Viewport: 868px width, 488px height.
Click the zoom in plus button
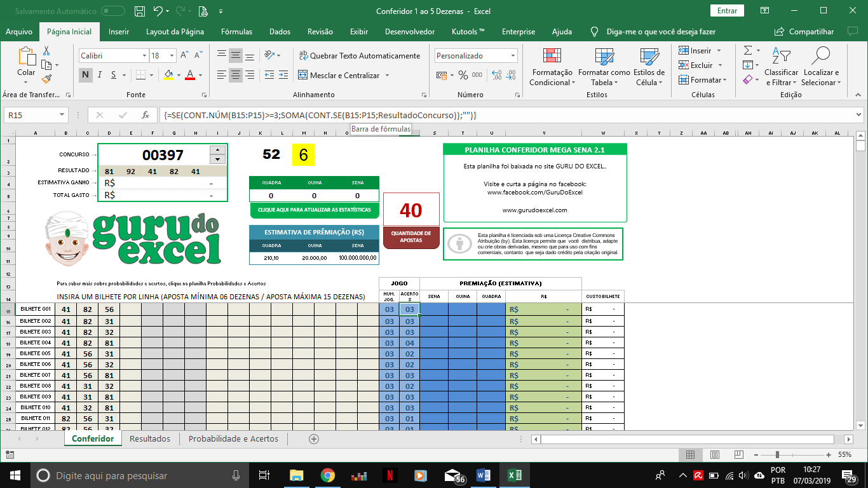coord(828,455)
